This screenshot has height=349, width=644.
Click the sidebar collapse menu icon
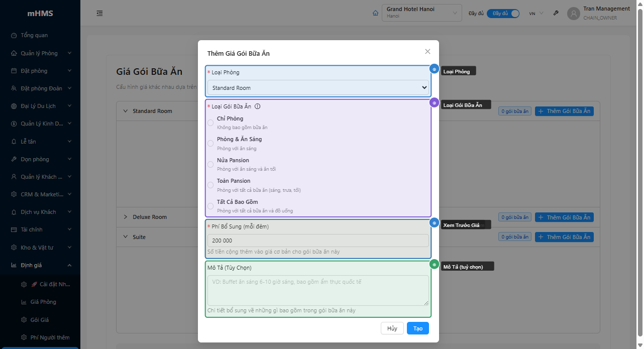click(x=99, y=14)
